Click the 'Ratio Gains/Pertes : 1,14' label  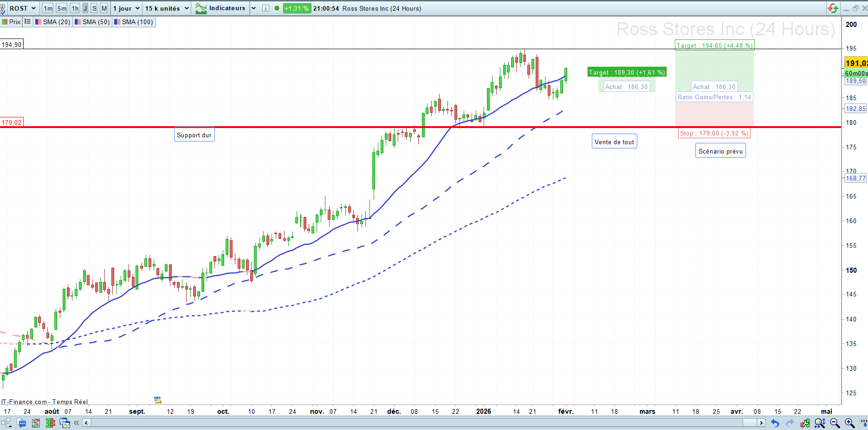tap(714, 97)
